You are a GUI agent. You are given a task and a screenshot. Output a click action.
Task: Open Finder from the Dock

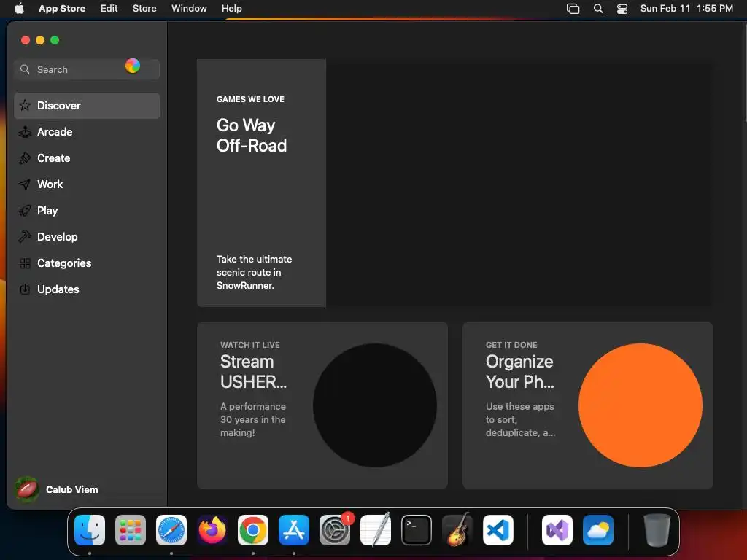click(90, 530)
